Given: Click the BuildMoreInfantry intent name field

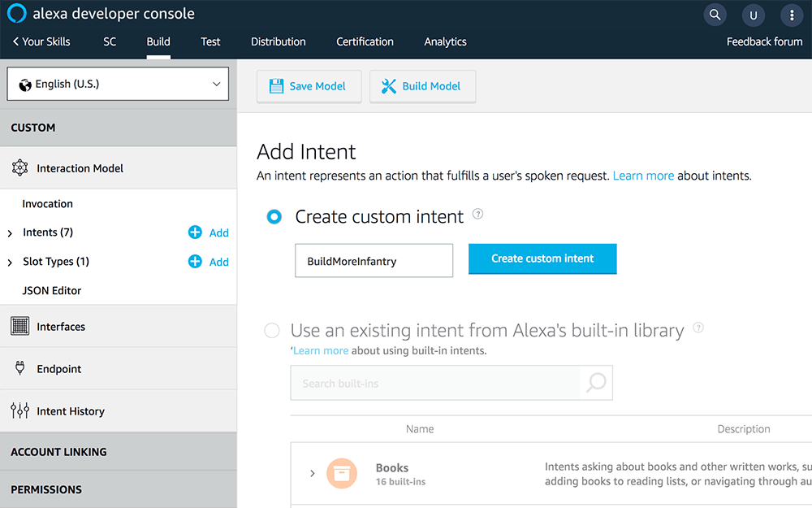Looking at the screenshot, I should pos(374,260).
